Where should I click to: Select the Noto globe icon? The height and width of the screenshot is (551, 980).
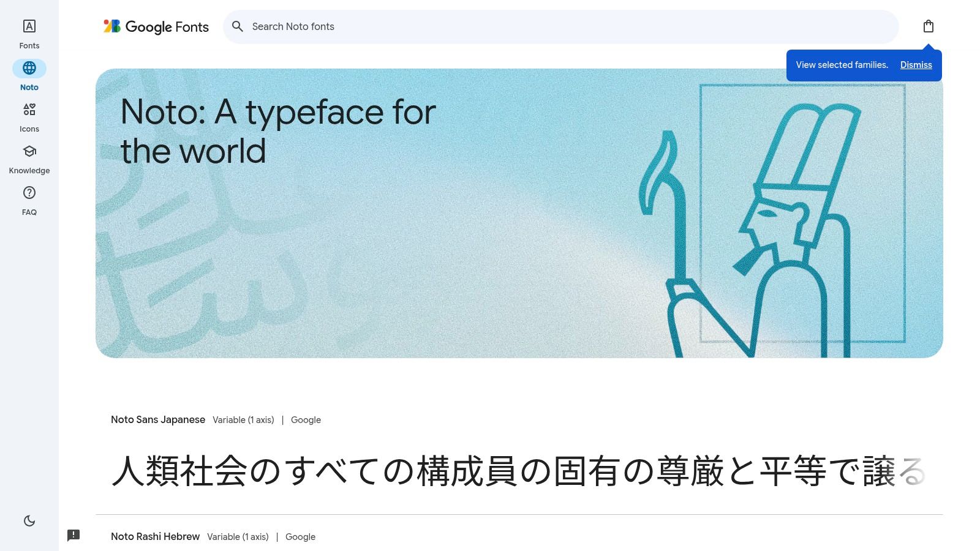29,68
